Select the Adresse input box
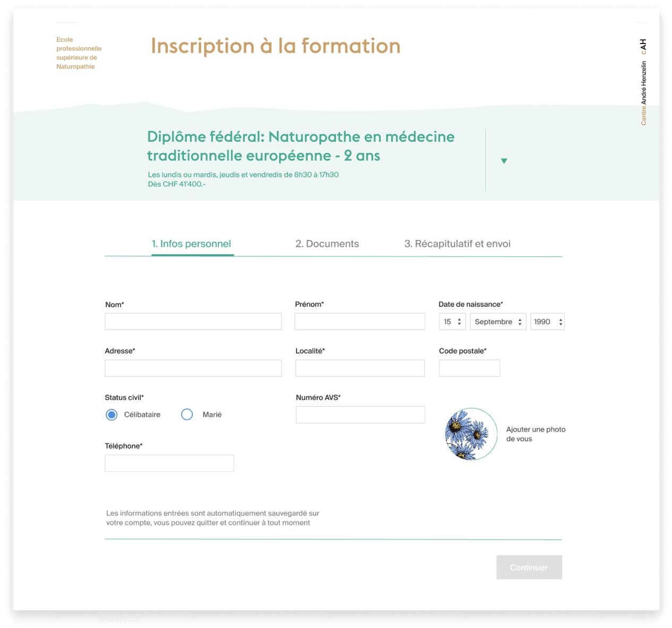Image resolution: width=672 pixels, height=628 pixels. (x=193, y=368)
